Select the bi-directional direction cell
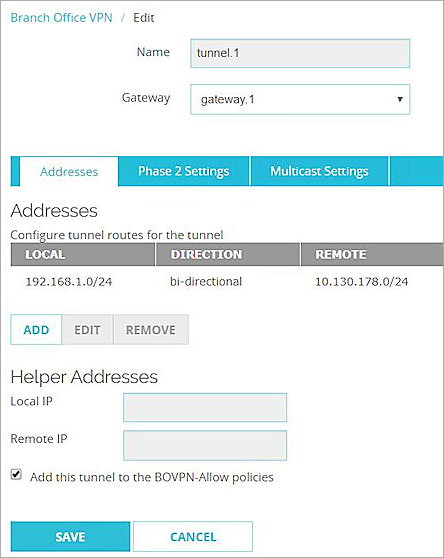The image size is (444, 558). pyautogui.click(x=206, y=281)
